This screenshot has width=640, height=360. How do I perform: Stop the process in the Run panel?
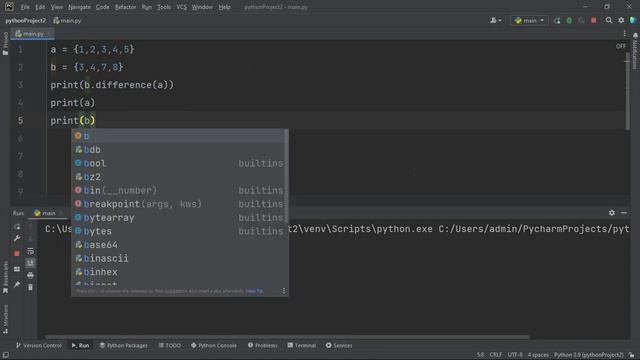(17, 253)
